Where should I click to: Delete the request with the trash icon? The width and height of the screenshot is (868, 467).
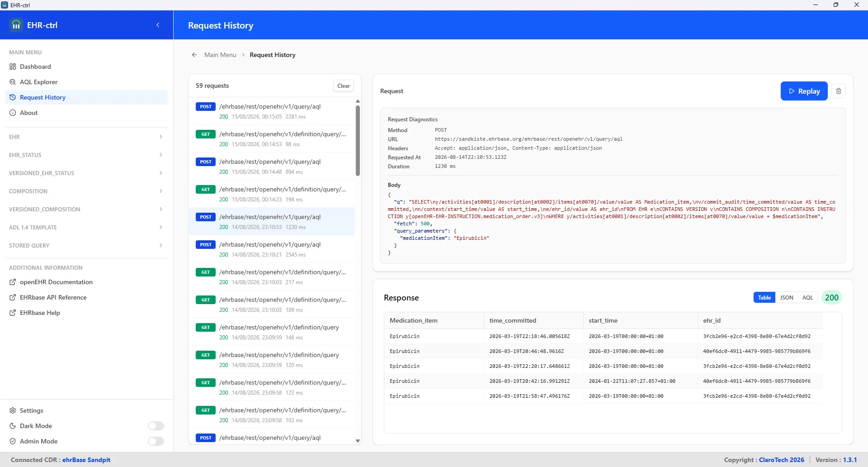point(839,91)
